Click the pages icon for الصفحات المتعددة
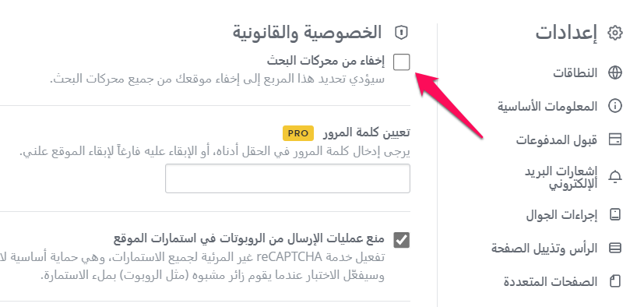The image size is (644, 307). click(x=615, y=281)
